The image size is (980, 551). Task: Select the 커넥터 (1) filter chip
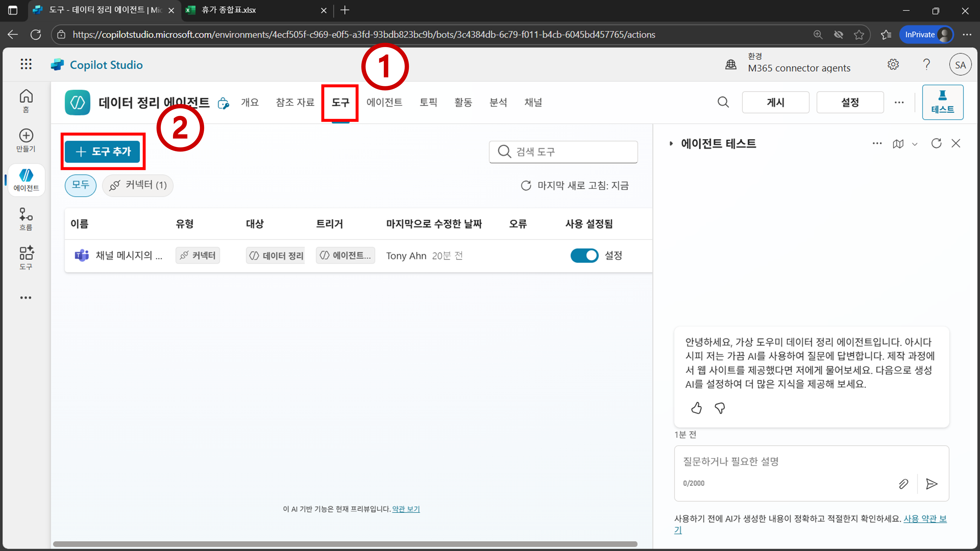click(x=138, y=185)
